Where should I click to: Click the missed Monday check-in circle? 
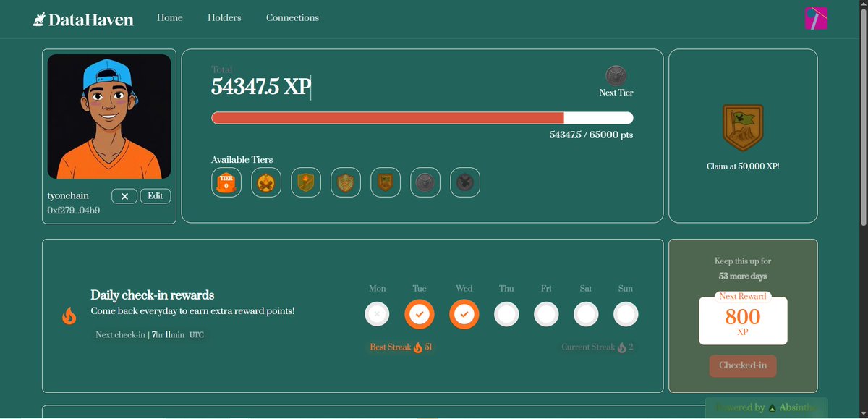point(378,314)
